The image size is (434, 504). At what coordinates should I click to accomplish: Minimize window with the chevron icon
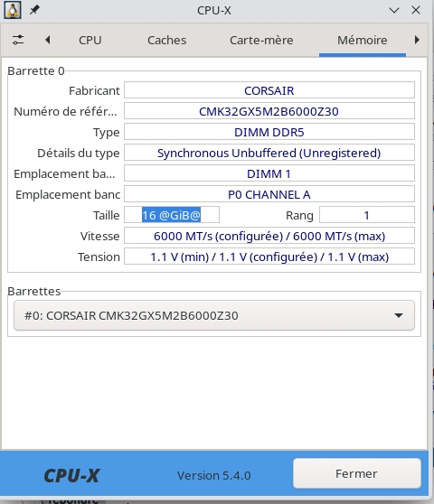pos(394,10)
